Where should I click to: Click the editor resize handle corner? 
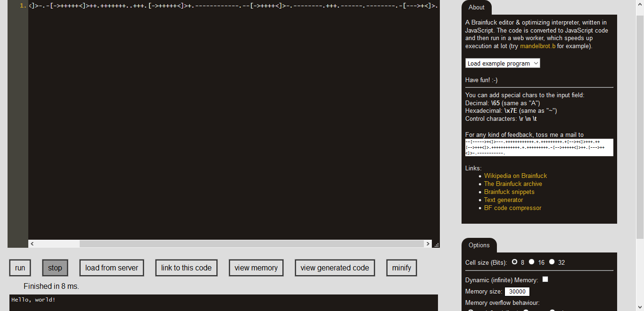click(x=437, y=244)
